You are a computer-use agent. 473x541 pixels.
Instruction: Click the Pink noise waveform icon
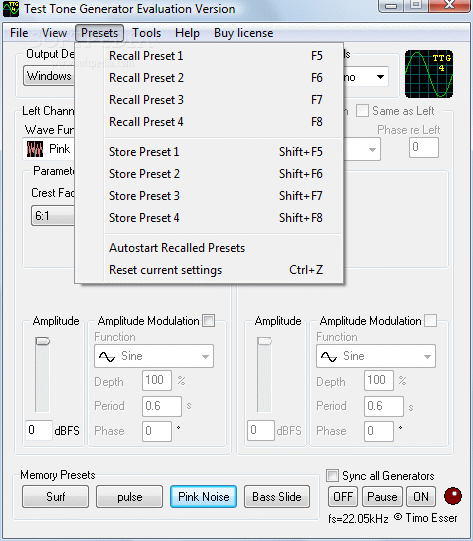(35, 149)
